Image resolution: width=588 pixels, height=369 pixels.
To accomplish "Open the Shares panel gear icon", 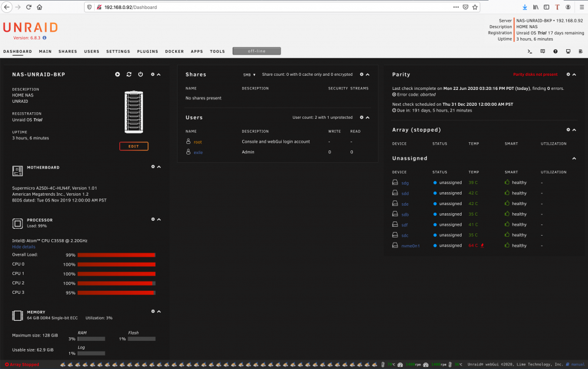I will click(x=362, y=75).
